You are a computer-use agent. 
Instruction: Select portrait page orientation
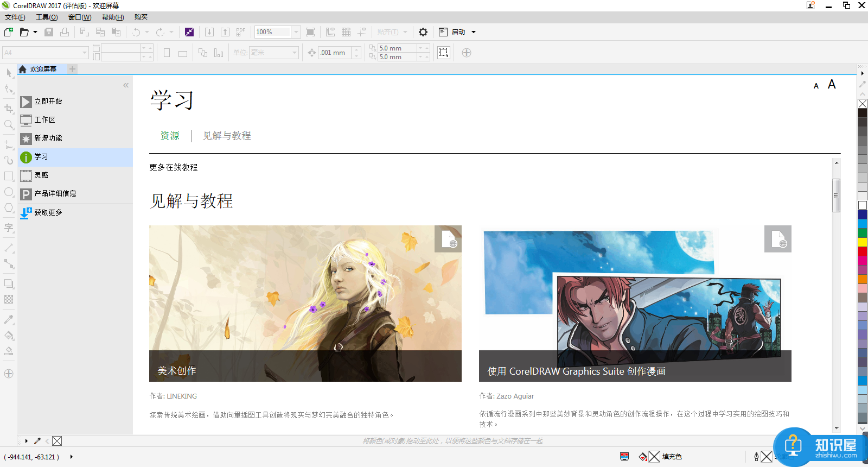pyautogui.click(x=167, y=53)
